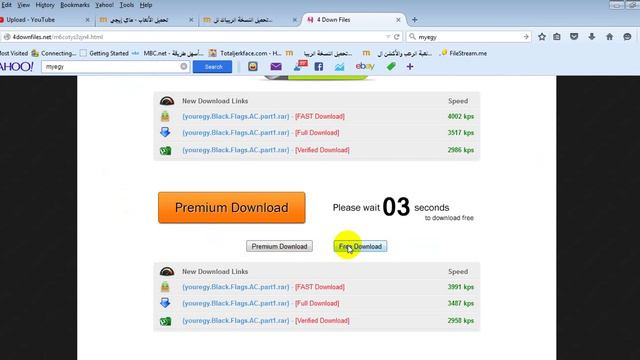Open the eBay toolbar icon

pyautogui.click(x=365, y=66)
